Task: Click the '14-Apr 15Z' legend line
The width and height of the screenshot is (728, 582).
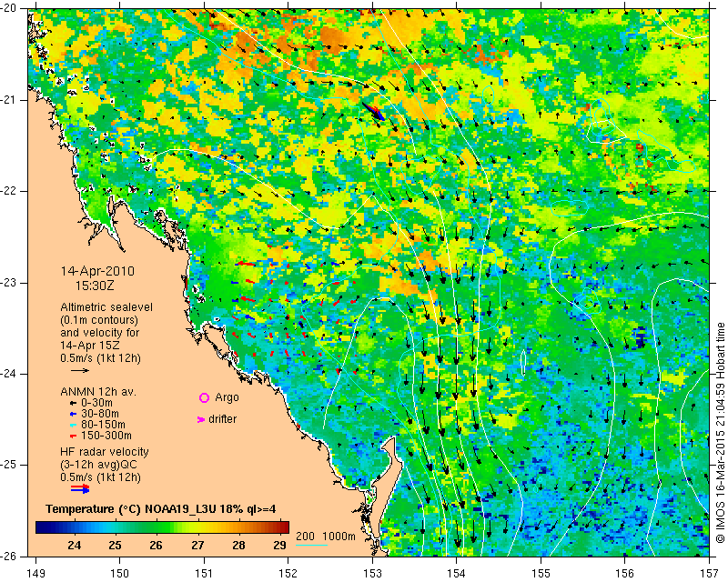Action: click(89, 346)
